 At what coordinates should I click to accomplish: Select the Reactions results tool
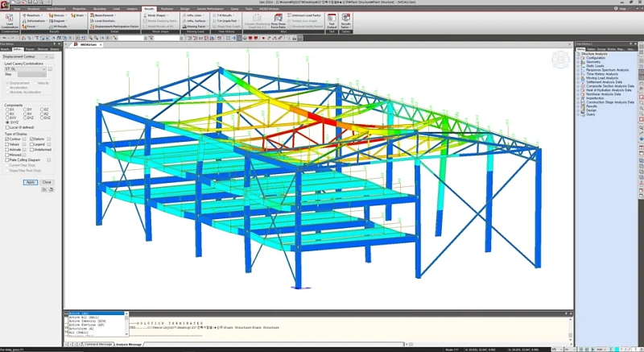coord(33,14)
